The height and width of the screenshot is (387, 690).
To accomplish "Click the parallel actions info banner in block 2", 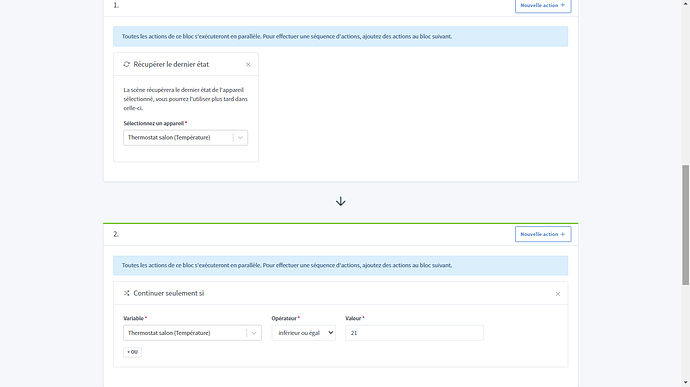I will point(341,265).
